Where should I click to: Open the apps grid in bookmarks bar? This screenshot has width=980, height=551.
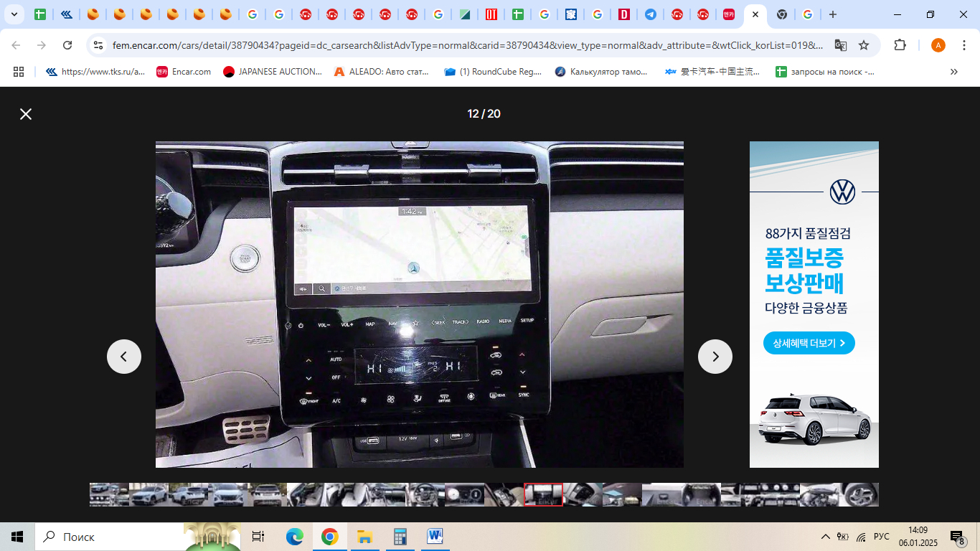[x=19, y=72]
